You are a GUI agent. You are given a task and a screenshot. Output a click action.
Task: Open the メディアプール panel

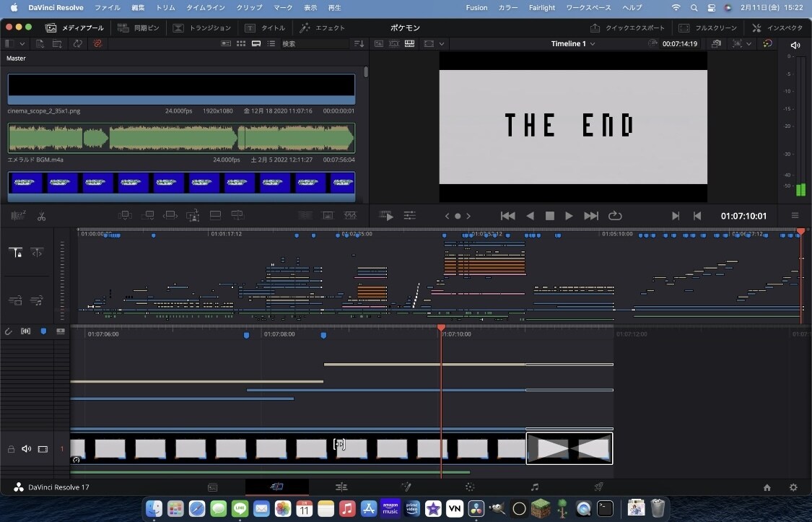point(74,28)
